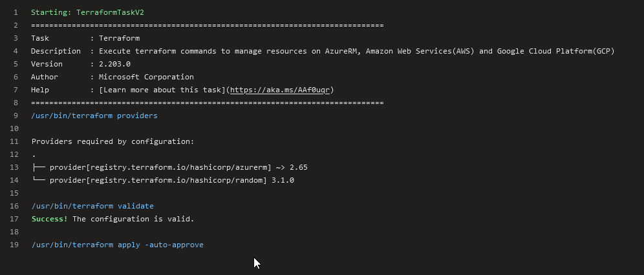644x275 pixels.
Task: Click 'Providers required by configuration:' text
Action: [113, 141]
